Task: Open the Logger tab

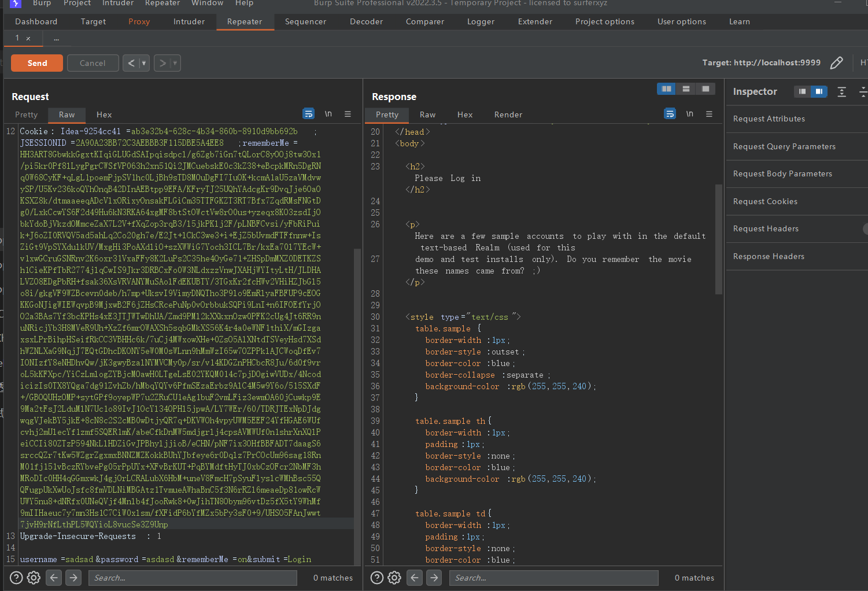Action: [481, 21]
